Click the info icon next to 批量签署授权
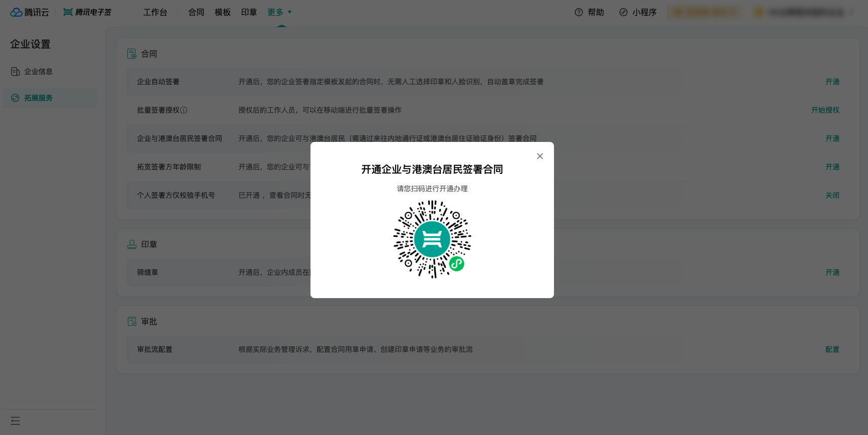Image resolution: width=868 pixels, height=435 pixels. pyautogui.click(x=184, y=110)
